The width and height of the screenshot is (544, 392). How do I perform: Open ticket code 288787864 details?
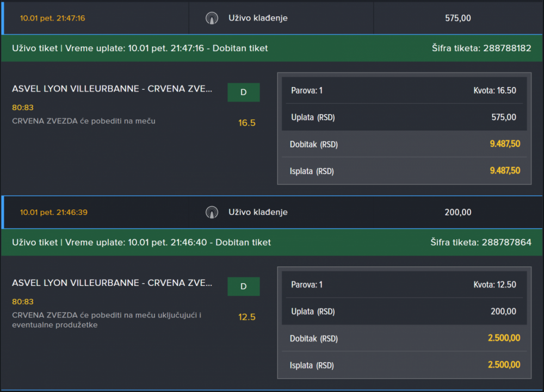tap(483, 242)
